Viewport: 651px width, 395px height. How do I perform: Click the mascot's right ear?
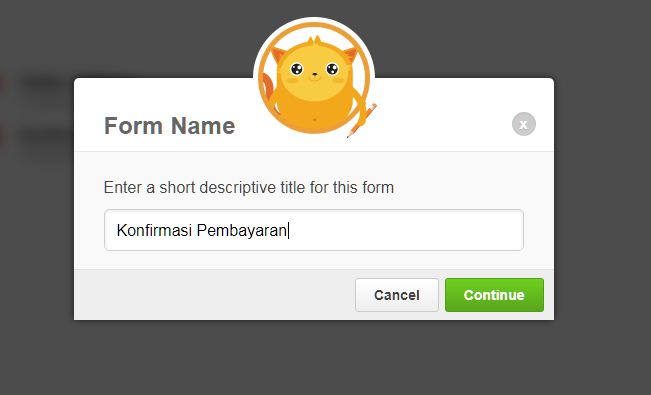click(350, 54)
